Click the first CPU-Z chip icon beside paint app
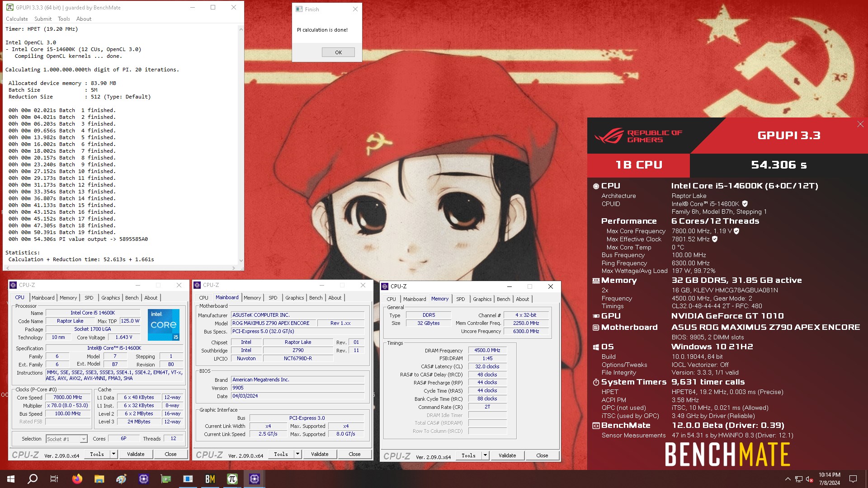The width and height of the screenshot is (868, 488). (144, 479)
